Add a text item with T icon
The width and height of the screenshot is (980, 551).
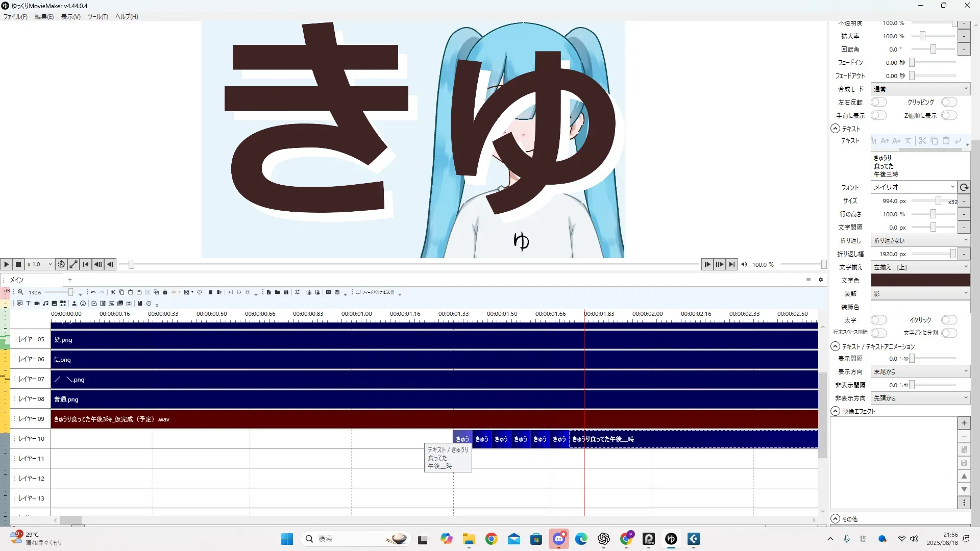point(28,304)
